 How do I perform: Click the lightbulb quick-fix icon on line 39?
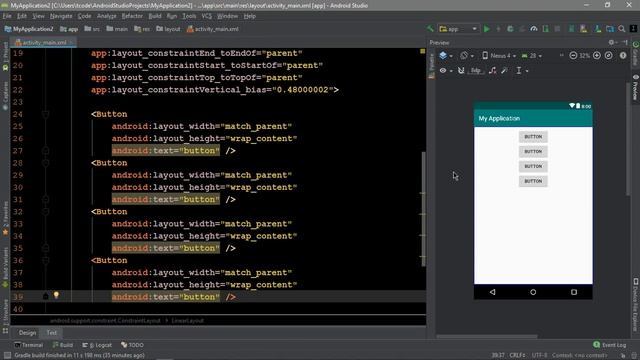coord(56,295)
